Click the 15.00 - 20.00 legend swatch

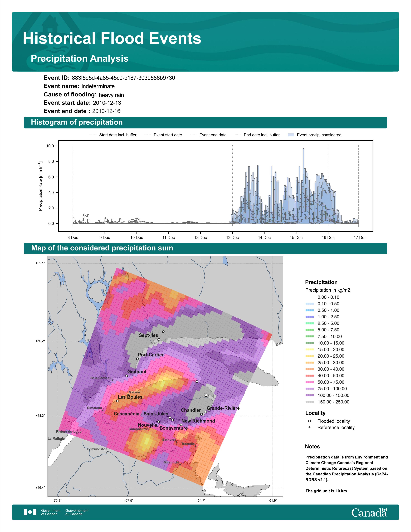click(x=309, y=350)
